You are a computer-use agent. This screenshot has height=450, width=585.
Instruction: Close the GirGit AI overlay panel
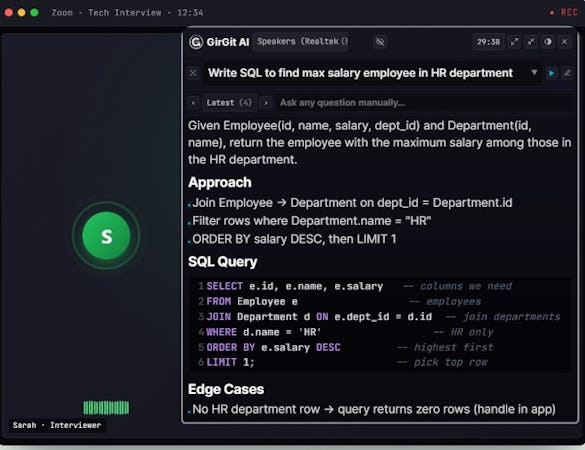tap(564, 42)
